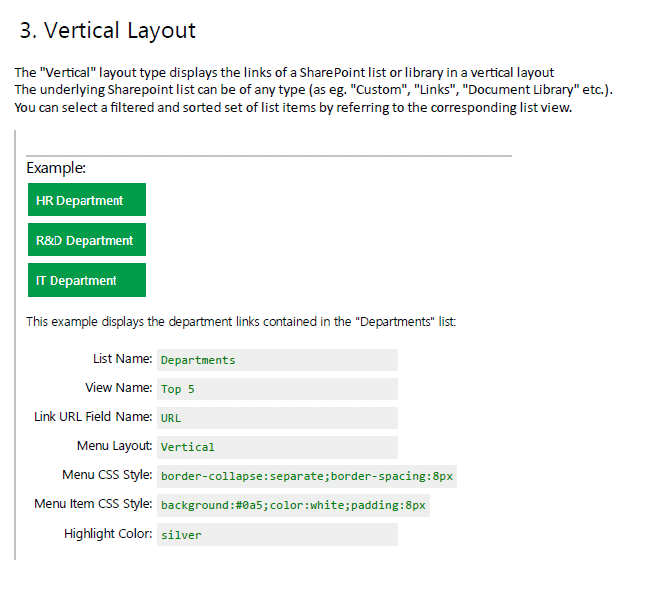Click the "Menu Layout:" label
The image size is (646, 598).
(114, 445)
